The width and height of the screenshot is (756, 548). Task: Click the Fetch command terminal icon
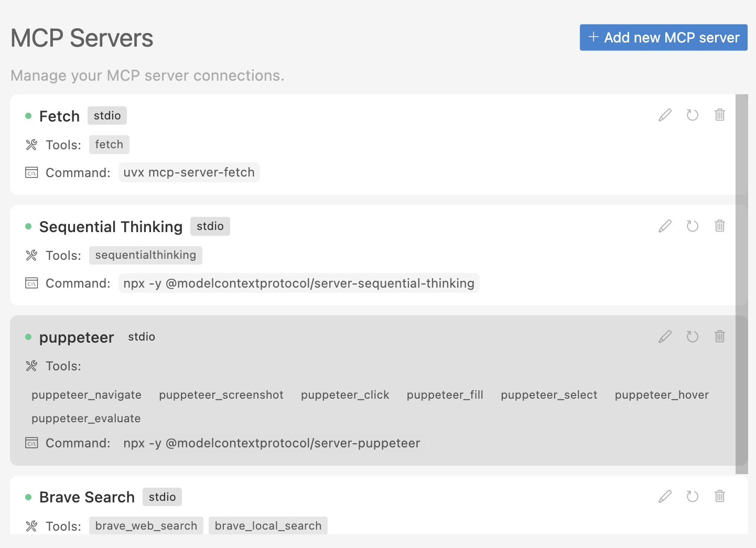31,172
